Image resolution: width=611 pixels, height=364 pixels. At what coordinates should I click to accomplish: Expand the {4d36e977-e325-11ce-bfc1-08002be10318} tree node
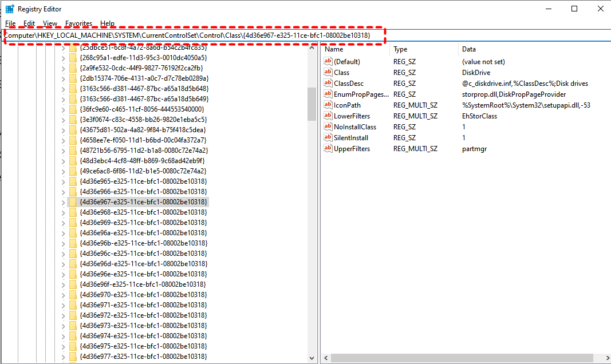pyautogui.click(x=63, y=357)
